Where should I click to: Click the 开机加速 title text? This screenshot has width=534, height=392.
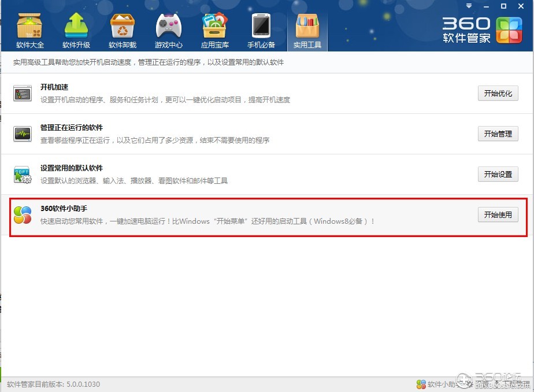[x=54, y=87]
